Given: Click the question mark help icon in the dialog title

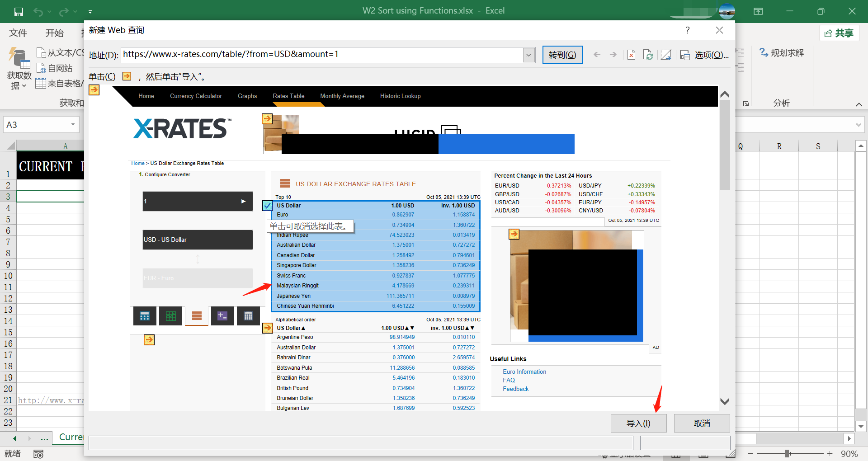Looking at the screenshot, I should [688, 30].
